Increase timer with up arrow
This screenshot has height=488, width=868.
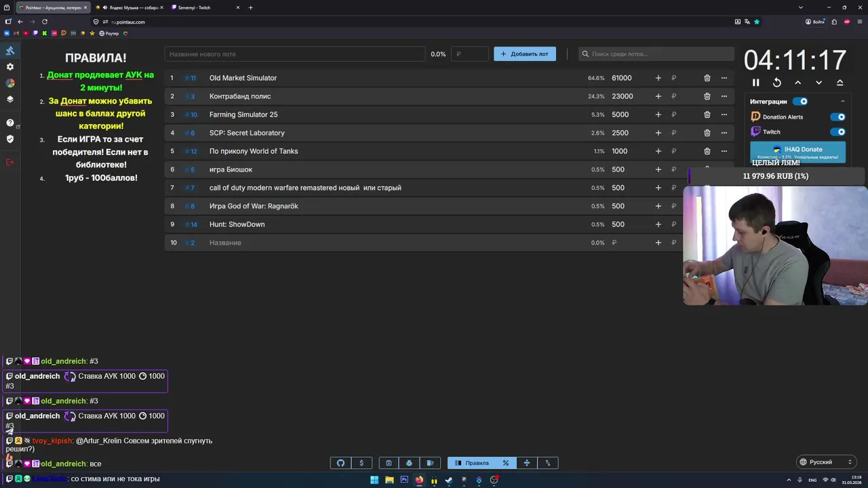(x=797, y=83)
